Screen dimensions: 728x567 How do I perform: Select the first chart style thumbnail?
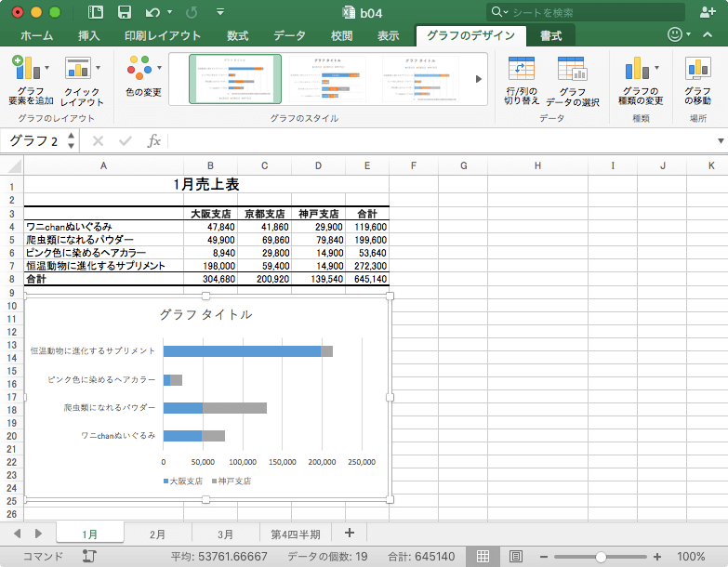point(235,79)
